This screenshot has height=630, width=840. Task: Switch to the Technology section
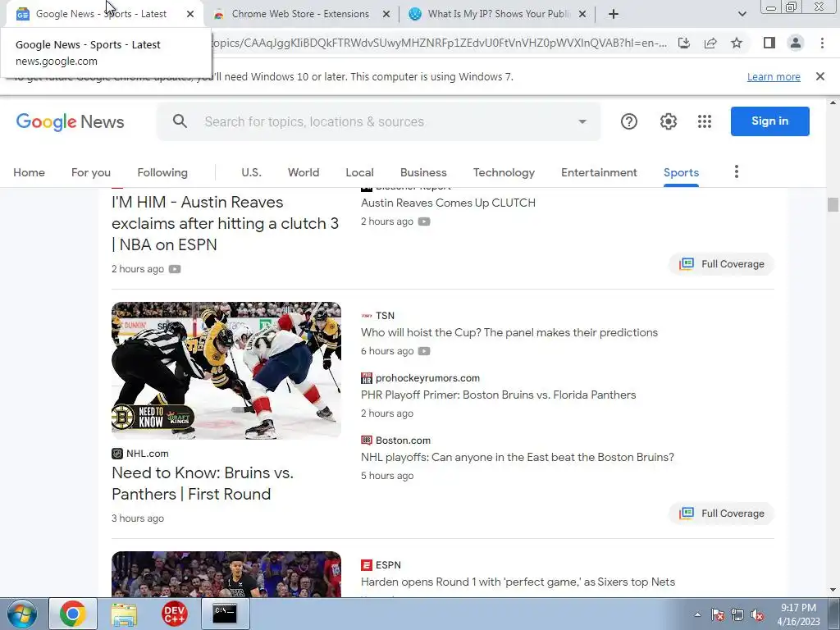[504, 172]
